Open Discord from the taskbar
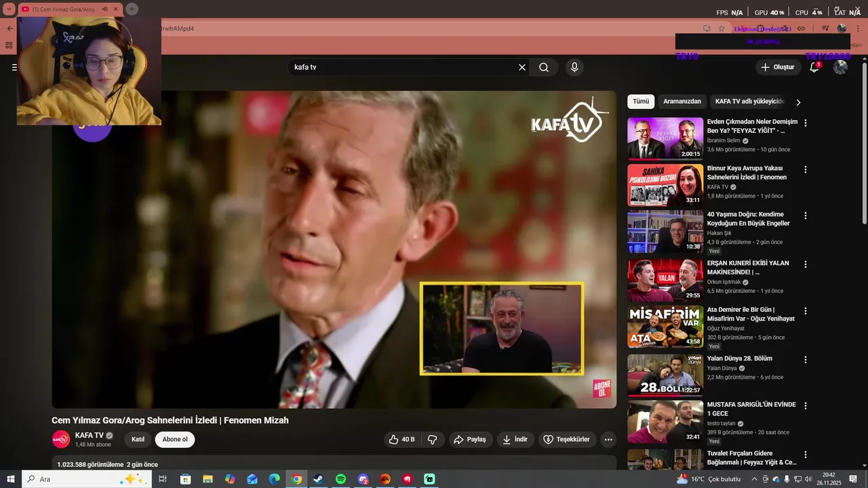The width and height of the screenshot is (868, 488). pos(363,479)
